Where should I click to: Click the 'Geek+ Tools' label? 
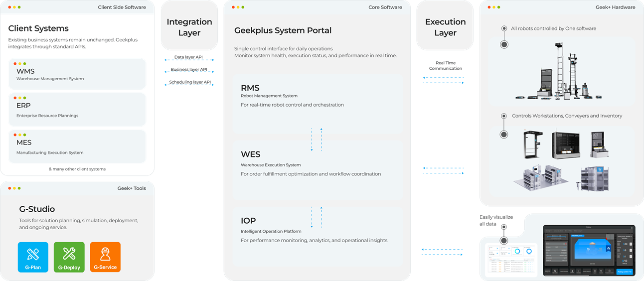(132, 188)
